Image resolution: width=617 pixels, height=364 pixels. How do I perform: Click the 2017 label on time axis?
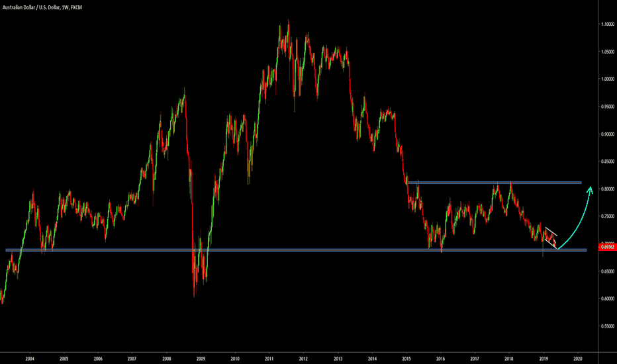pos(475,359)
